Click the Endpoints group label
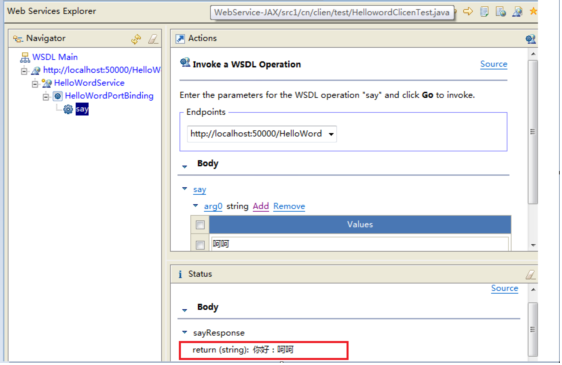Screen dimensions: 562x365 (x=206, y=112)
